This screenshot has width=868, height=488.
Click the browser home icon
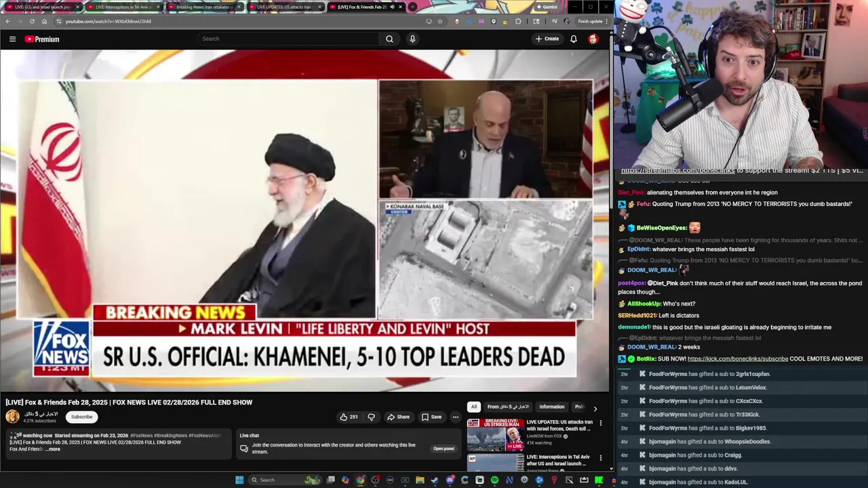coord(44,21)
